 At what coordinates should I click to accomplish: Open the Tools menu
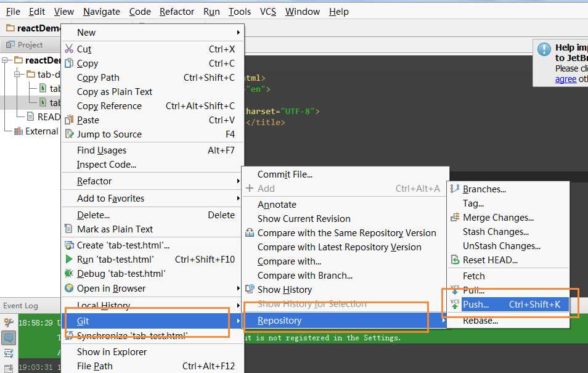click(240, 12)
